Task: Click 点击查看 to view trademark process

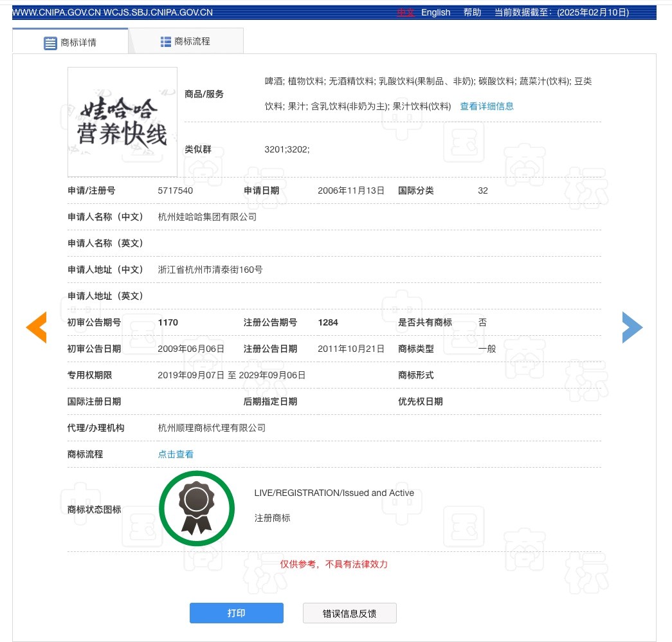Action: (x=176, y=454)
